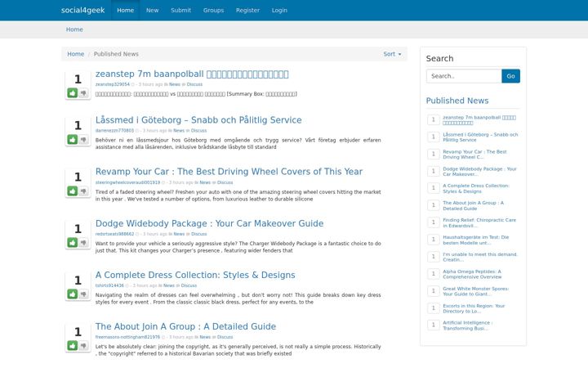Open The About Join A Group headline
Screen dimensions: 588x368
(185, 326)
